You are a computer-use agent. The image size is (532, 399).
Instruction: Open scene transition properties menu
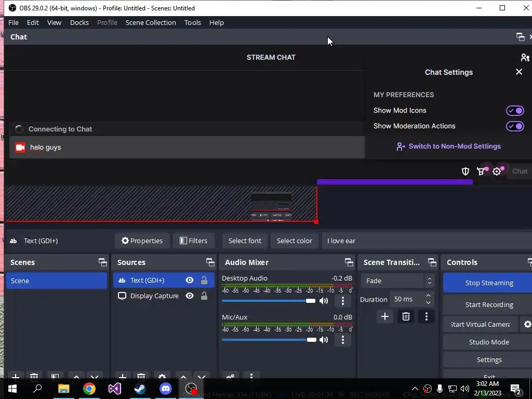[x=427, y=317]
